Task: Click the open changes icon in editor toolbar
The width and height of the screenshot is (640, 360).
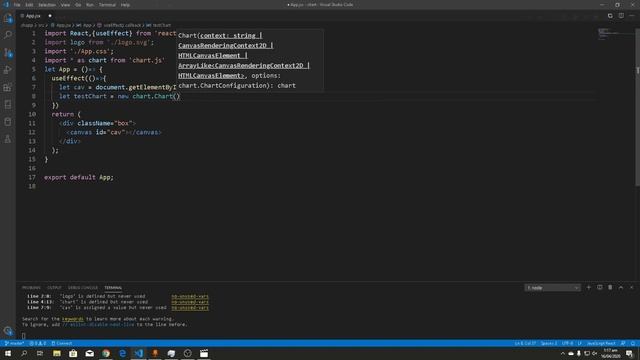Action: pyautogui.click(x=610, y=16)
